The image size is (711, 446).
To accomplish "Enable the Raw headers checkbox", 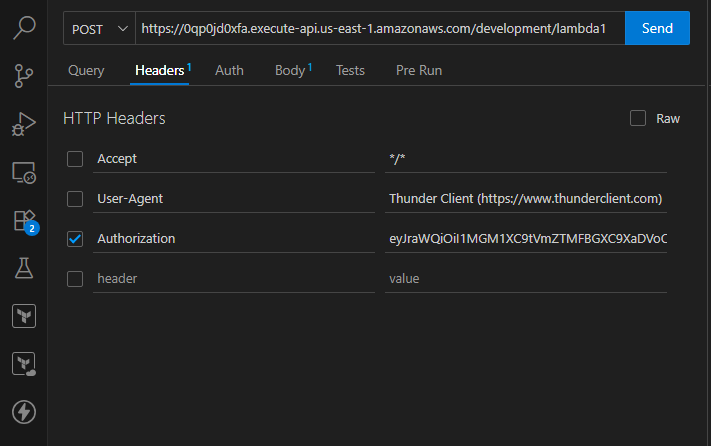I will [x=638, y=118].
